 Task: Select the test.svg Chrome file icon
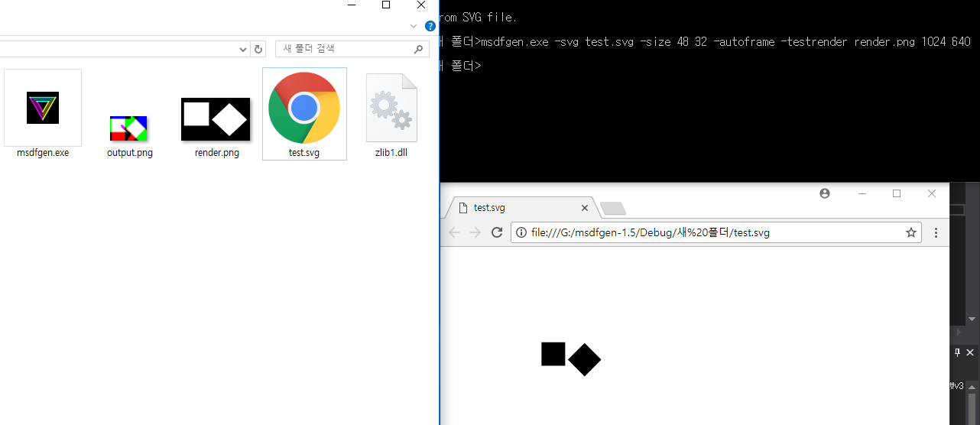[304, 108]
